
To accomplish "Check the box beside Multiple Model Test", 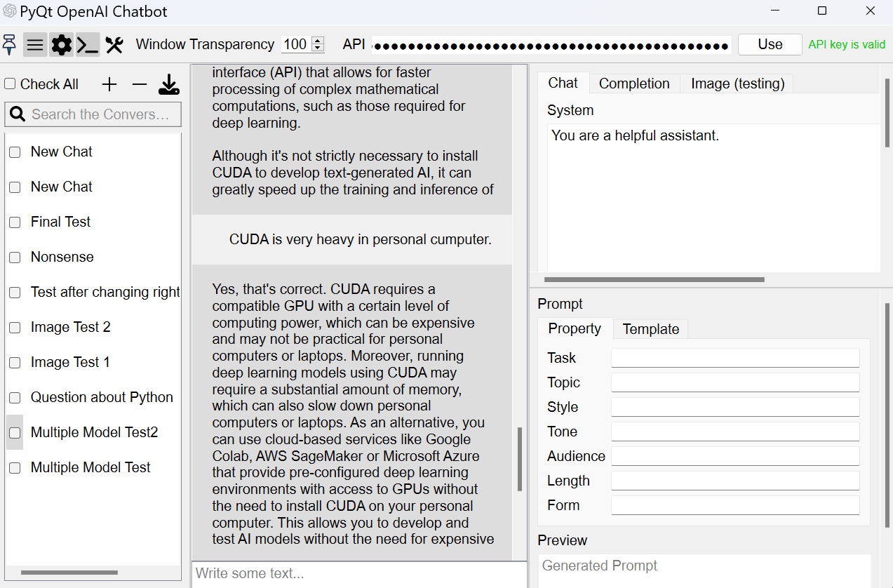I will (15, 468).
